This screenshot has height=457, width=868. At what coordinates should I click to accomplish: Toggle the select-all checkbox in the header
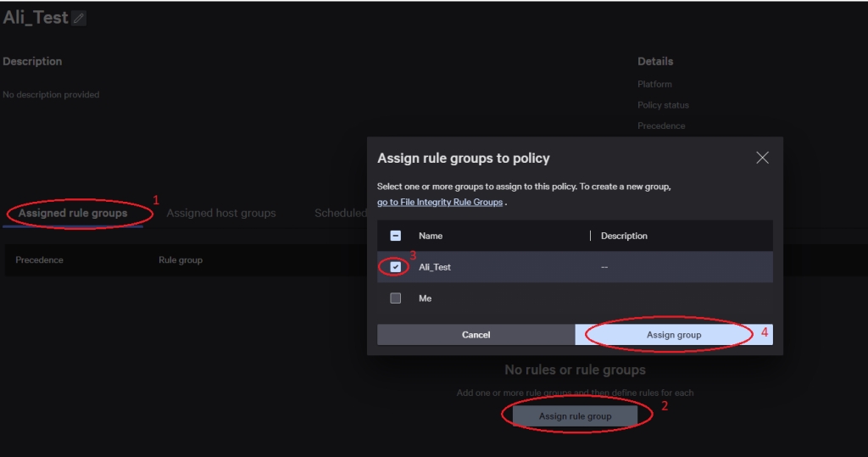coord(396,236)
